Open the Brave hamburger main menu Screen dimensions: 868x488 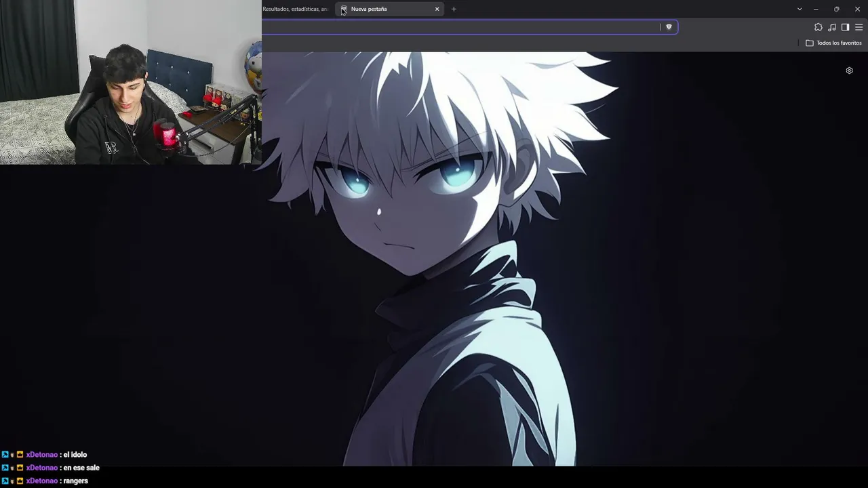pyautogui.click(x=859, y=27)
